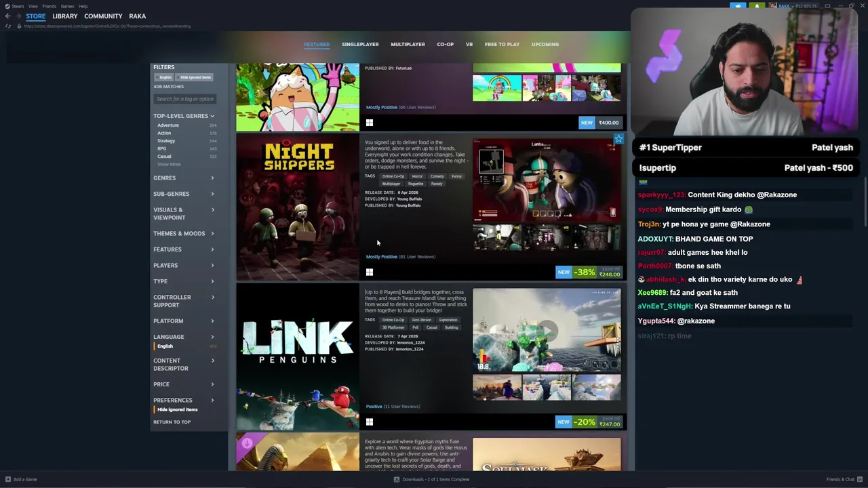This screenshot has height=488, width=868.
Task: Expand the Players filter section
Action: (184, 265)
